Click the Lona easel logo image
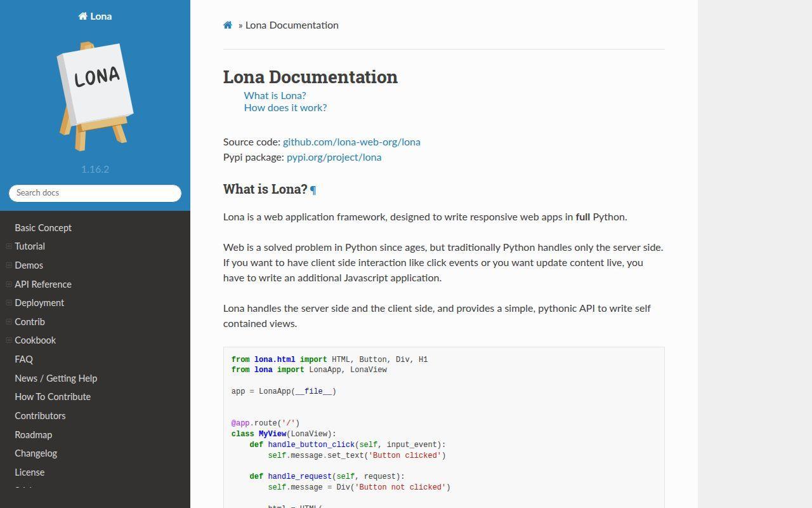 pos(95,97)
